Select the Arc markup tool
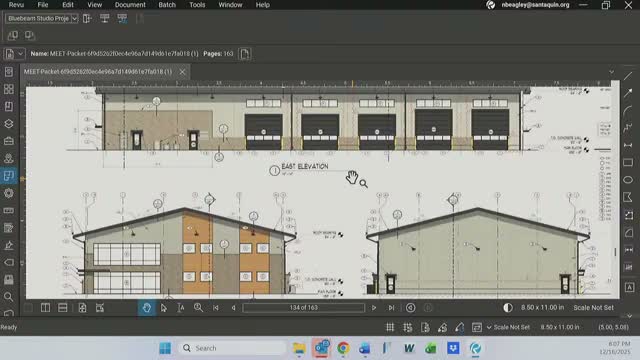This screenshot has width=640, height=360. point(628,111)
